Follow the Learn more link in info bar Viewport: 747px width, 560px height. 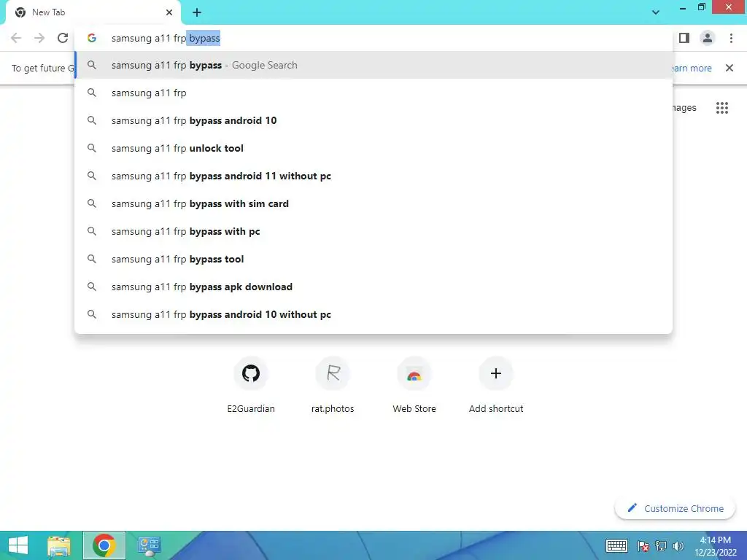(x=692, y=68)
